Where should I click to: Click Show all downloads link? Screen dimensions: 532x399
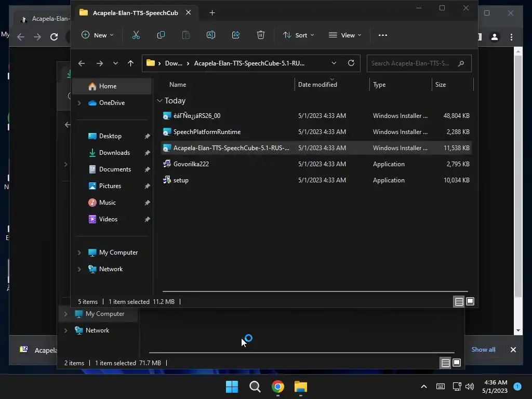click(x=483, y=350)
